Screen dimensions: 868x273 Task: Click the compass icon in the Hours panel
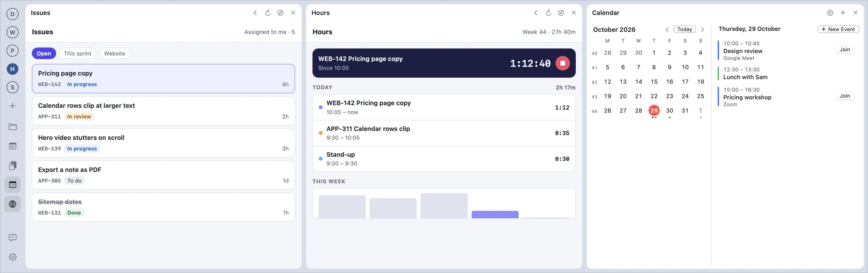[x=561, y=13]
